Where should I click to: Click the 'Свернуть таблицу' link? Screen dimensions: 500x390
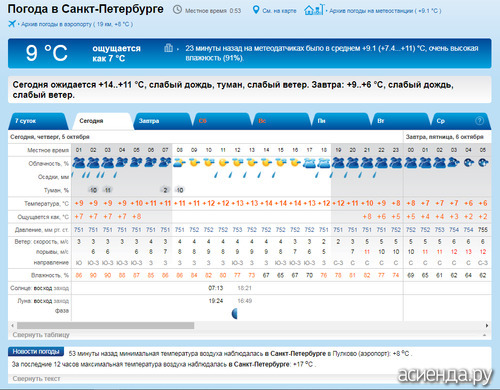pos(41,335)
